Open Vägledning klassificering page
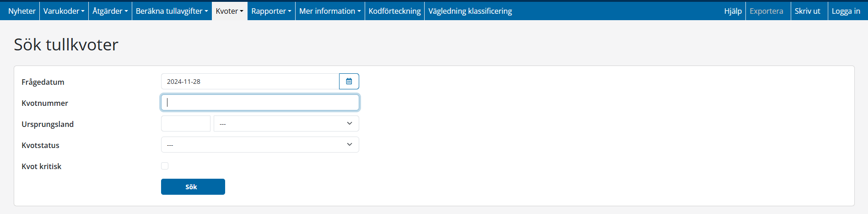 (x=470, y=11)
